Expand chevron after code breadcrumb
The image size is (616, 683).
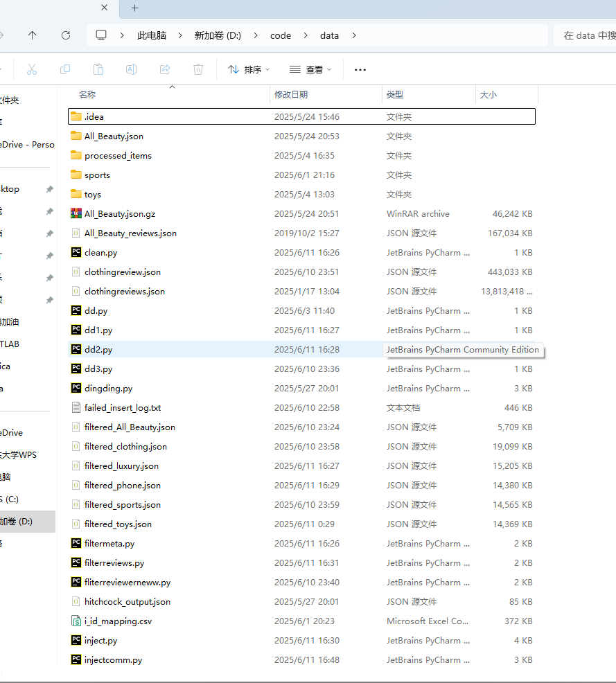(x=306, y=35)
